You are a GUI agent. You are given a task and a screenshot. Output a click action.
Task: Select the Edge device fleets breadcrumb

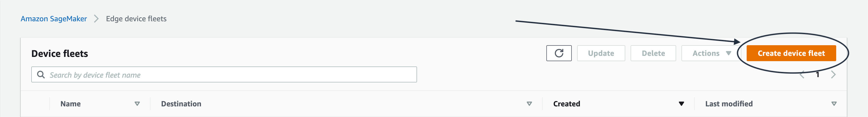click(136, 19)
